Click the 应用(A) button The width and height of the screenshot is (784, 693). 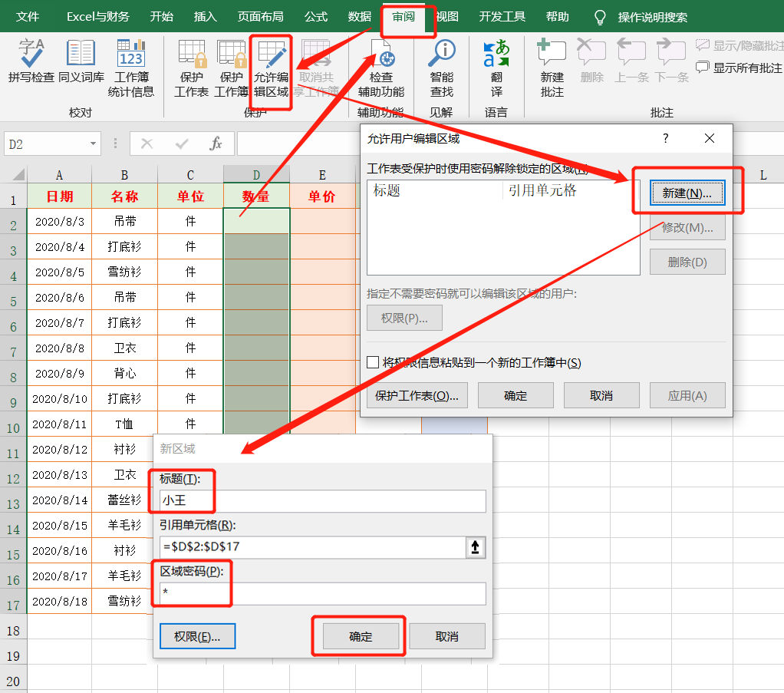point(687,395)
